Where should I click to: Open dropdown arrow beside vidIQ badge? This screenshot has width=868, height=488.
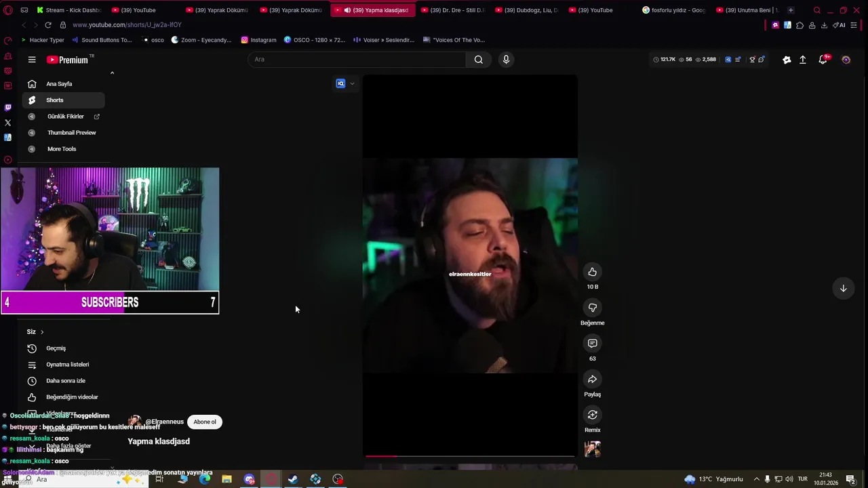pos(352,83)
